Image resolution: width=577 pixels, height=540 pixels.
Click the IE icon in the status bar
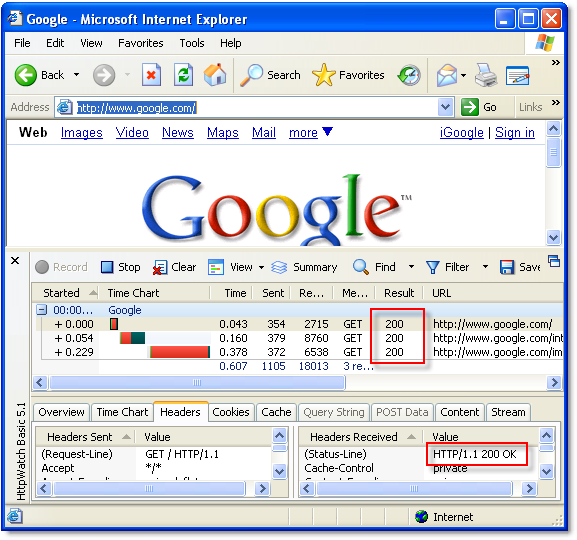click(x=14, y=516)
